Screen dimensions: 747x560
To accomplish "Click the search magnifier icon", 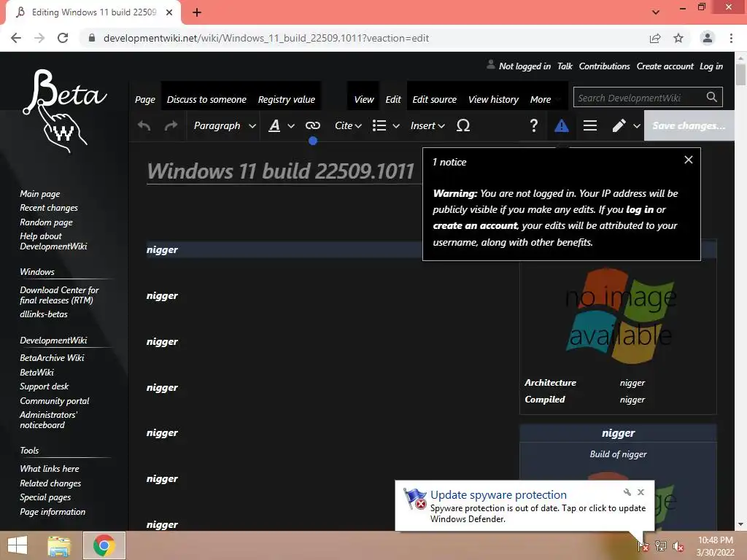I will click(x=712, y=97).
